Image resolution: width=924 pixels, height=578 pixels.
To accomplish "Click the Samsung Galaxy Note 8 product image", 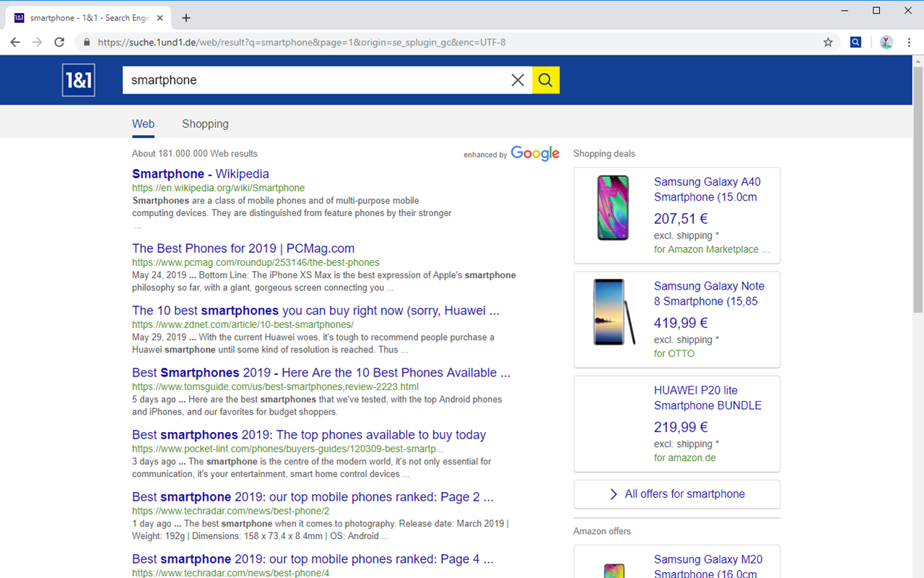I will 614,311.
